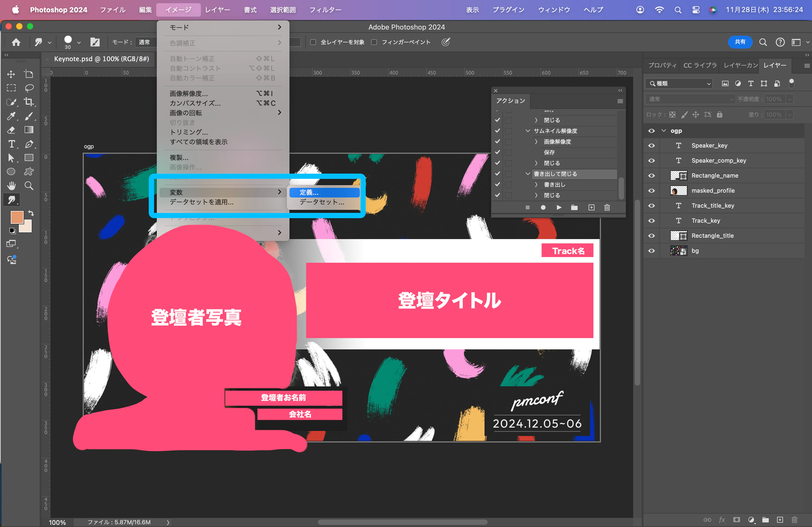
Task: Toggle visibility of Track_key layer
Action: pyautogui.click(x=651, y=221)
